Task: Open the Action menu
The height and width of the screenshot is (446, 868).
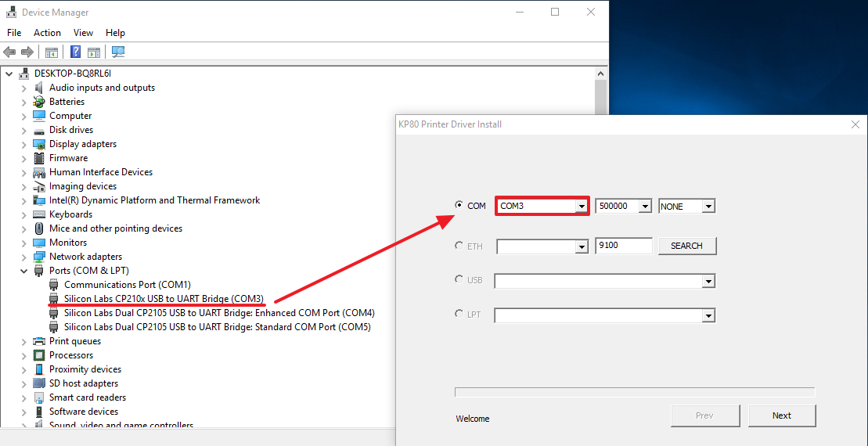Action: coord(47,33)
